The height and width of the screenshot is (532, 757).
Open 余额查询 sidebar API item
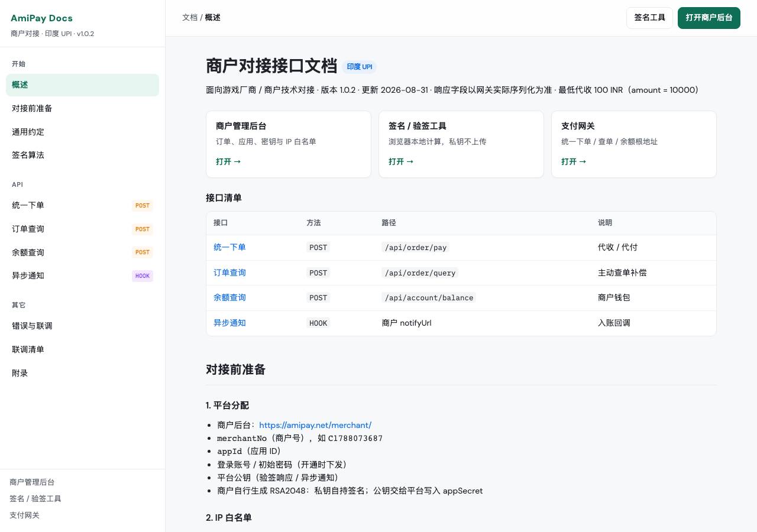click(x=82, y=252)
